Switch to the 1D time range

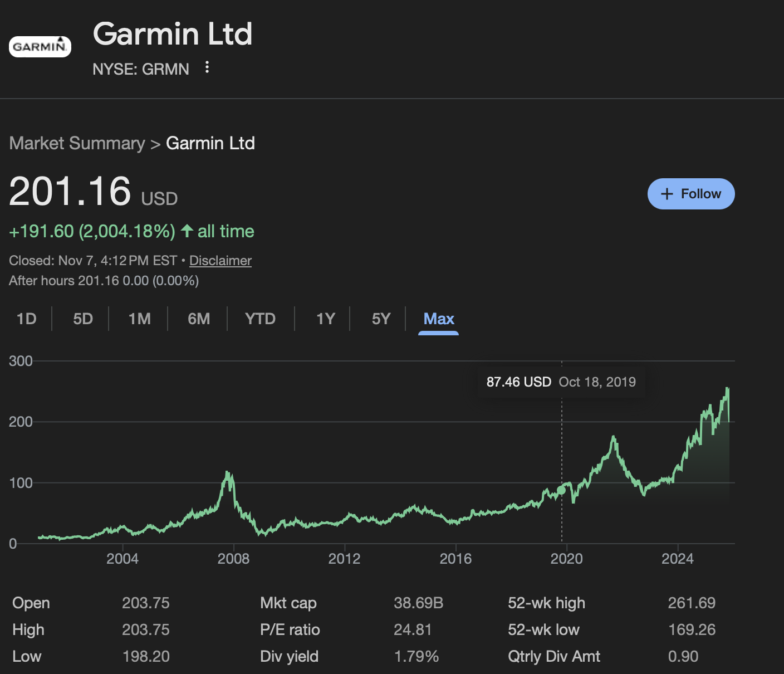click(x=26, y=319)
